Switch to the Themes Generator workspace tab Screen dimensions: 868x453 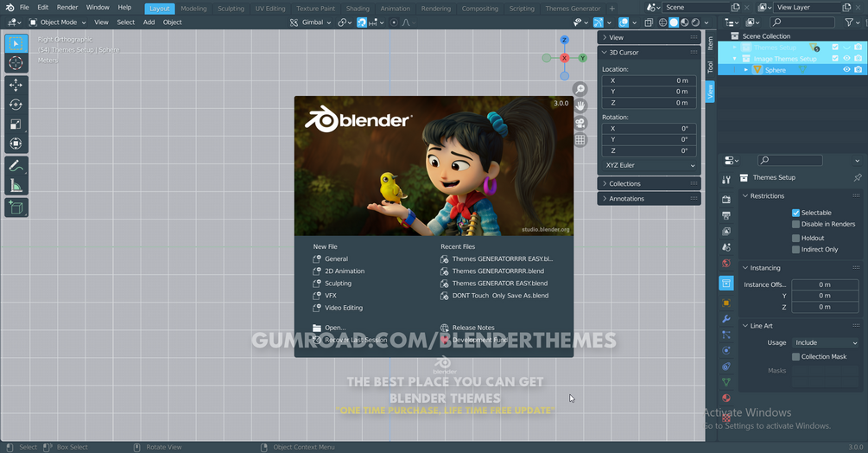click(573, 9)
